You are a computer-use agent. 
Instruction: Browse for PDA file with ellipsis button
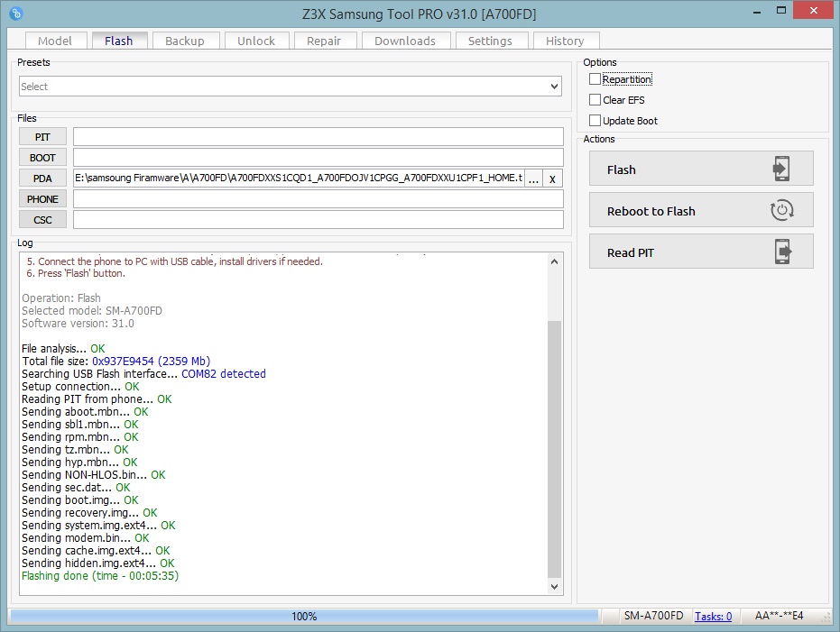(x=533, y=179)
